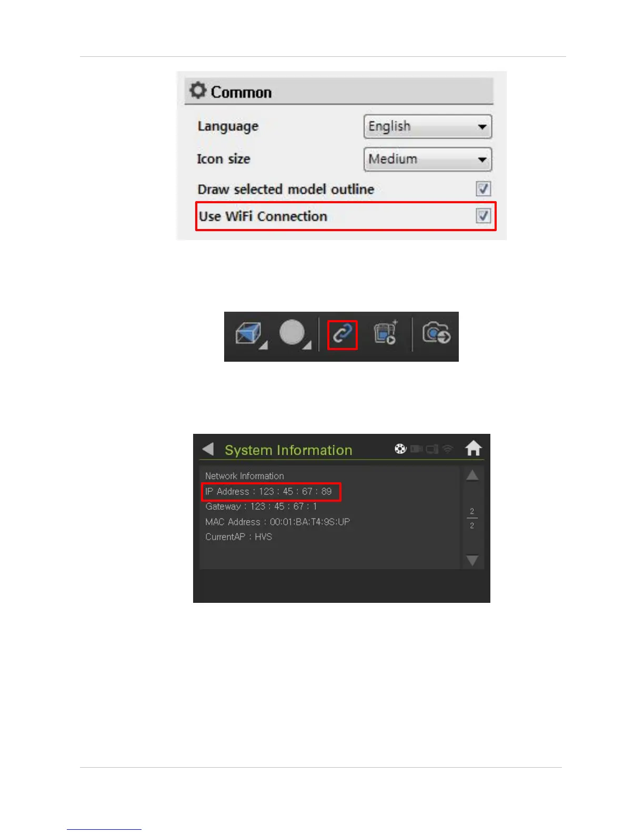Image resolution: width=644 pixels, height=834 pixels.
Task: Expand the small arrow under sphere icon
Action: pos(308,345)
